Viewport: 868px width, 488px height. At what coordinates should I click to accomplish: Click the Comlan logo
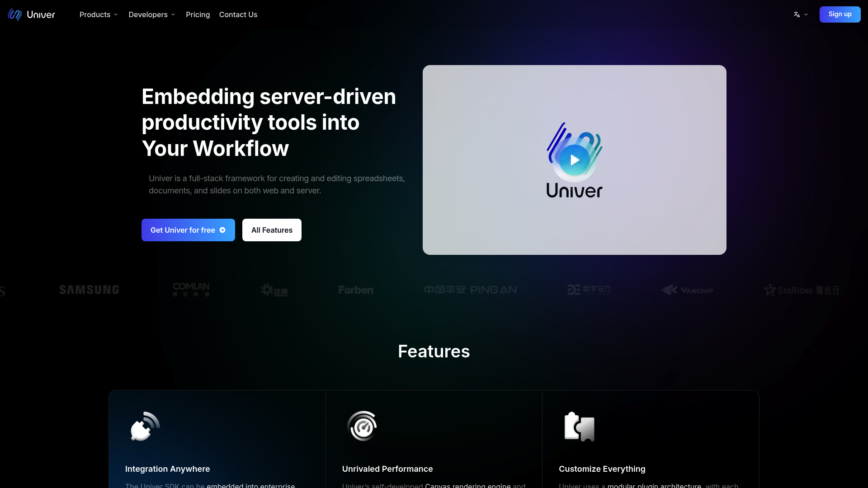pos(191,290)
